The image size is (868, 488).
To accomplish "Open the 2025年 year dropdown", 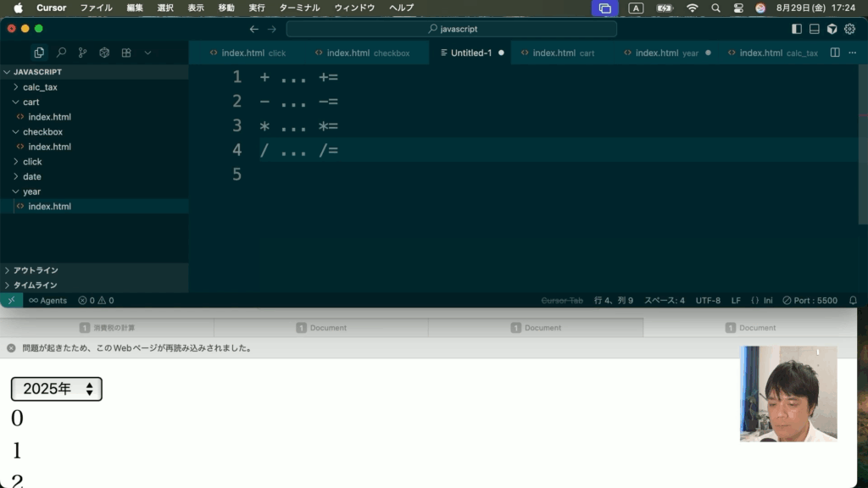I will point(57,389).
